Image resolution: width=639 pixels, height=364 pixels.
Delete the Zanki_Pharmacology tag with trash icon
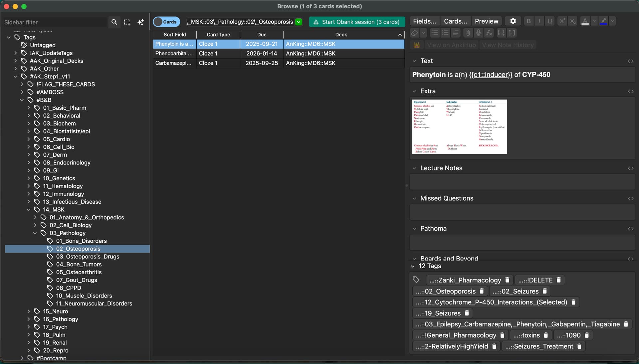tap(507, 280)
